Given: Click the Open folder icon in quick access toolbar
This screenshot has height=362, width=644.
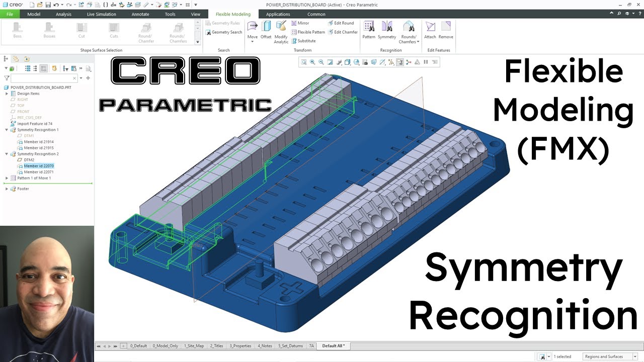Looking at the screenshot, I should point(40,5).
